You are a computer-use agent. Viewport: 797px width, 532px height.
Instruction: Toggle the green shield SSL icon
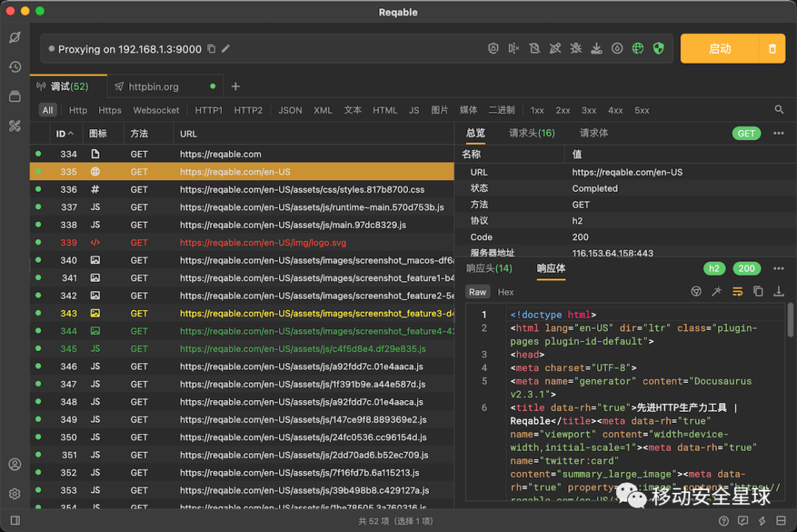click(658, 48)
